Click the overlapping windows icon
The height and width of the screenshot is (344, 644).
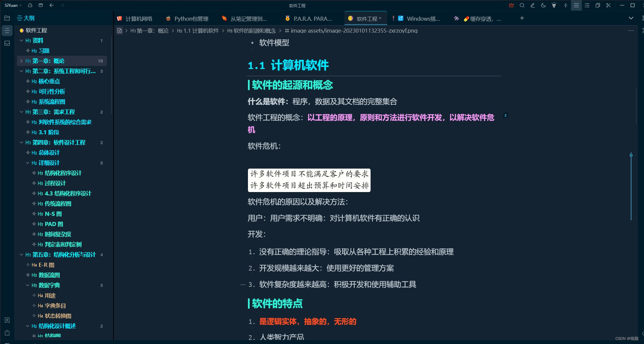[598, 5]
